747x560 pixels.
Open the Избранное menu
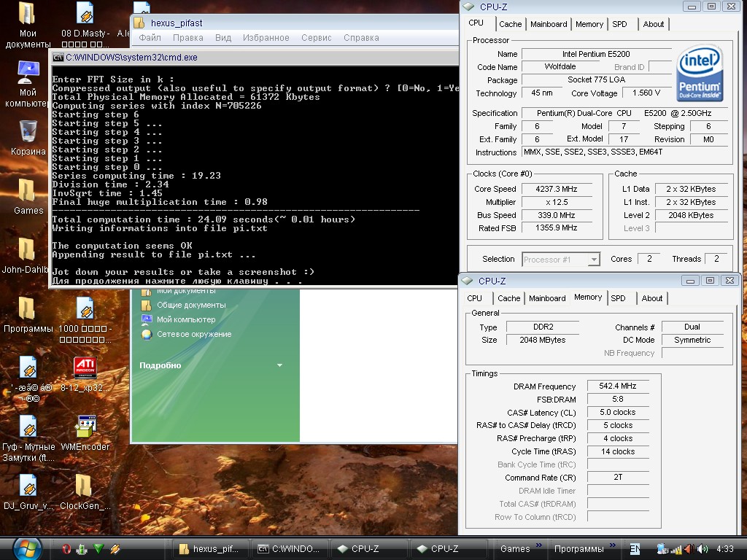pyautogui.click(x=266, y=38)
